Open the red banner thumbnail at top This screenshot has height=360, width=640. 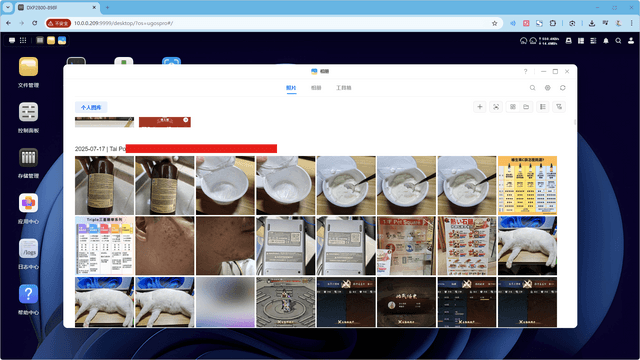[x=165, y=122]
